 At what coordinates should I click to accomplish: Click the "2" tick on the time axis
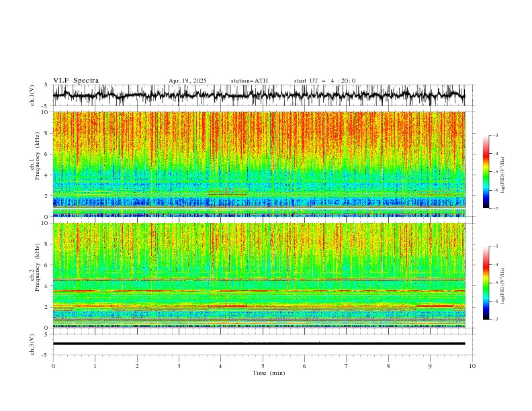click(137, 366)
